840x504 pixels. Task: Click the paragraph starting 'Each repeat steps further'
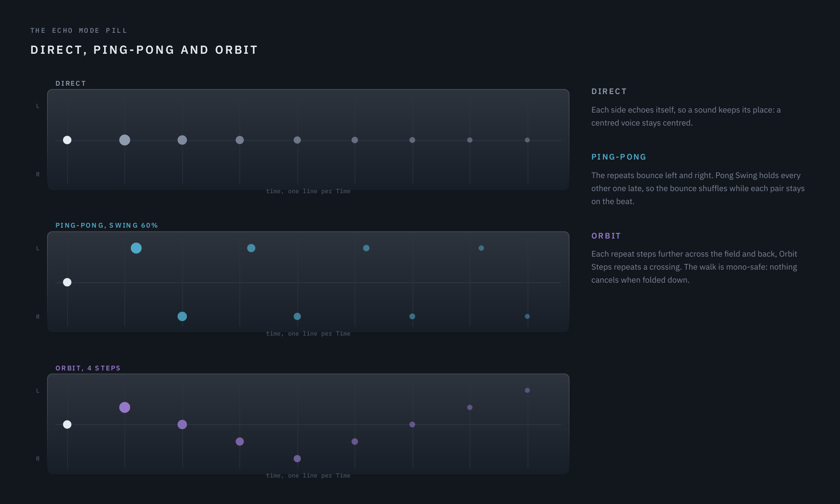click(694, 267)
